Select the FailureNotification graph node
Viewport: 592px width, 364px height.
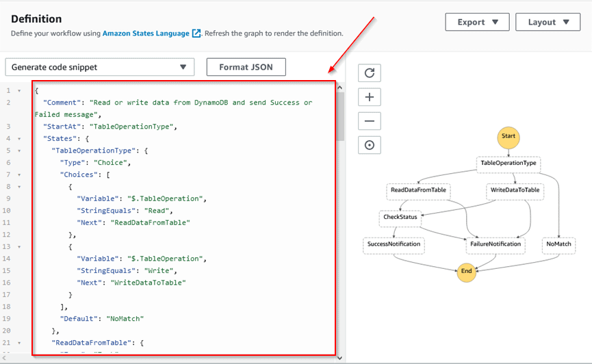coord(496,244)
